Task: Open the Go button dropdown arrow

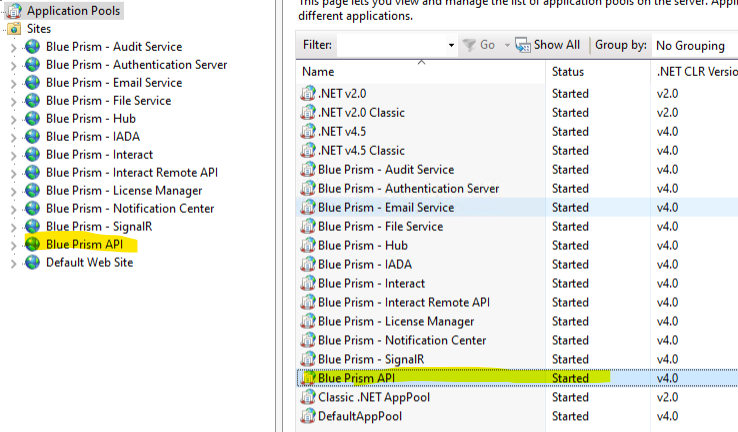Action: click(507, 45)
